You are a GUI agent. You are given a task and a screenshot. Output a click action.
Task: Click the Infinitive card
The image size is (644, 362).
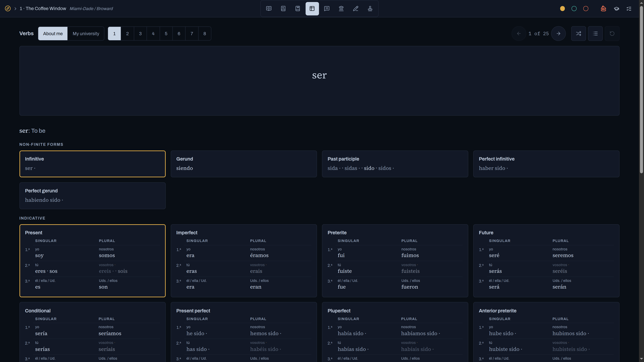pos(93,164)
